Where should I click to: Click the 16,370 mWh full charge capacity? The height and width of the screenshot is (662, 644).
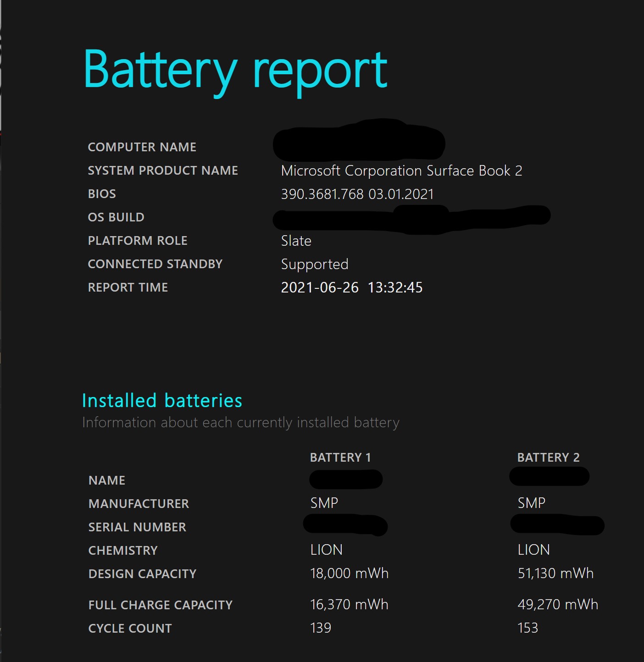[x=349, y=604]
